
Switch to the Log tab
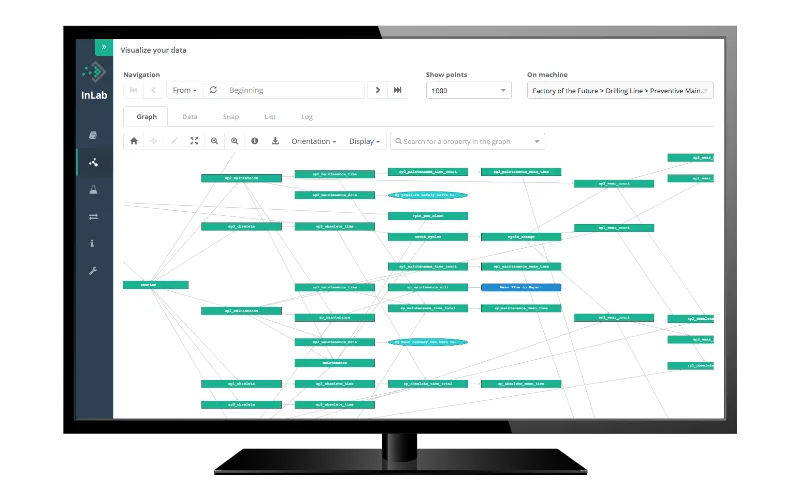coord(307,117)
